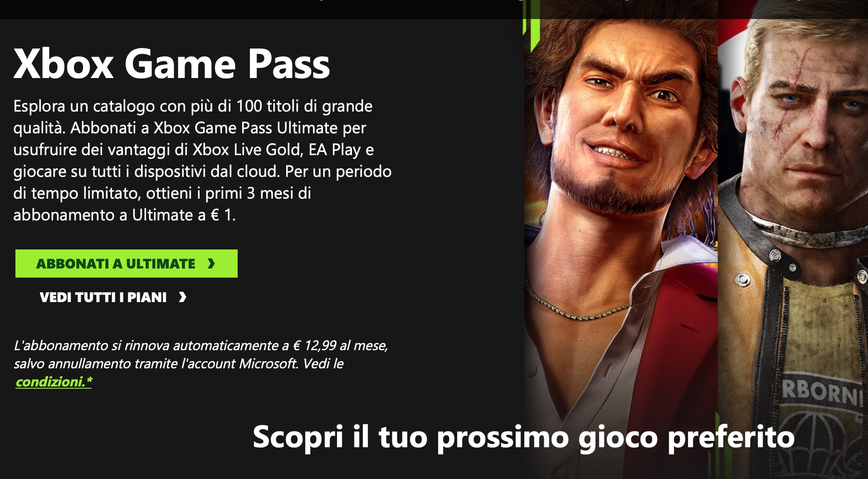
Task: Click the Xbox Live Gold, EA Play text line
Action: coord(194,150)
